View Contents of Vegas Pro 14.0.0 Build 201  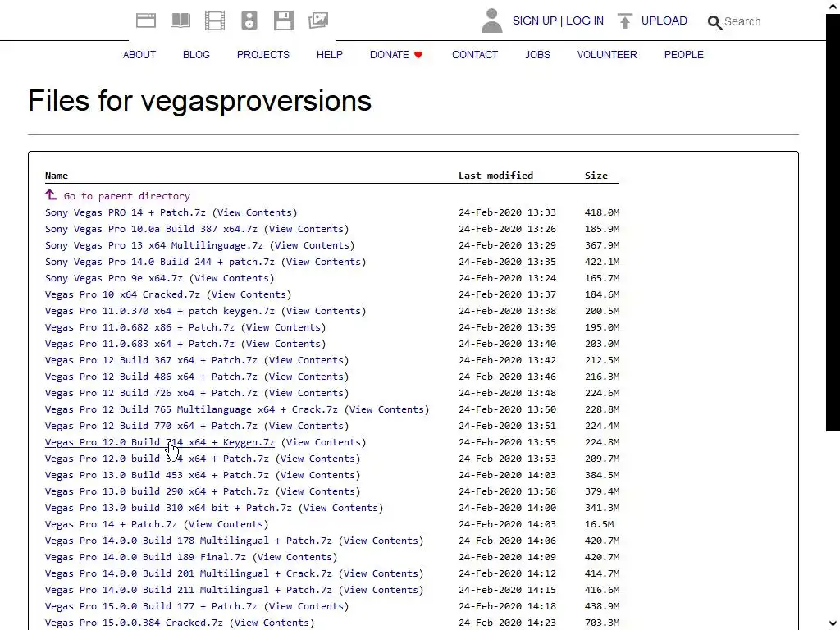(x=381, y=573)
